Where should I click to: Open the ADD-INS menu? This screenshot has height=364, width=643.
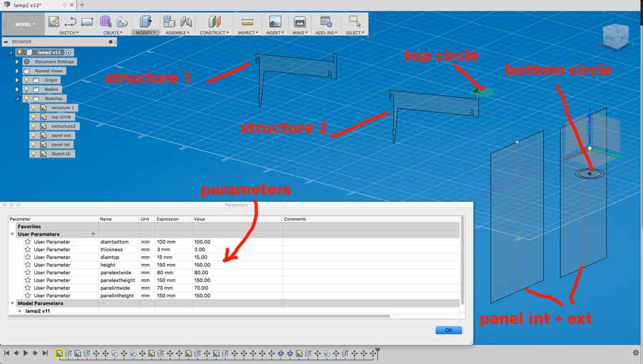point(327,33)
